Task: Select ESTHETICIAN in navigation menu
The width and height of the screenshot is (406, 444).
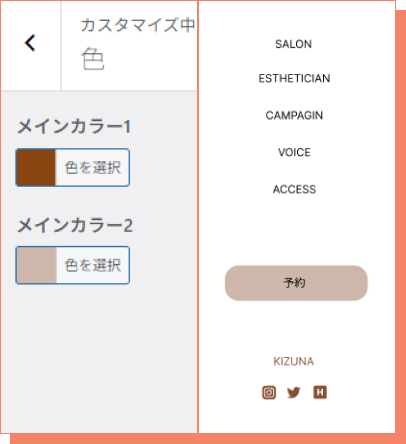Action: click(294, 78)
